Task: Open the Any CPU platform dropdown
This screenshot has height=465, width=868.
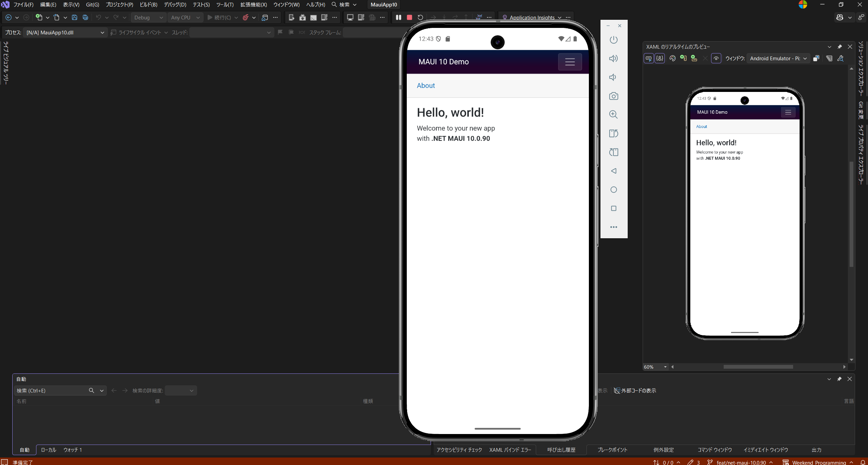Action: click(185, 17)
